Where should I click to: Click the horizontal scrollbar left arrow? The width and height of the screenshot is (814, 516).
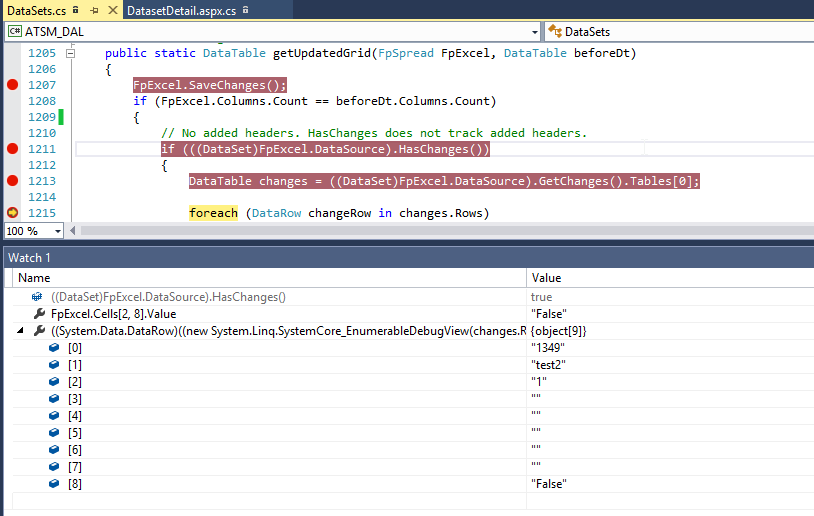(72, 230)
